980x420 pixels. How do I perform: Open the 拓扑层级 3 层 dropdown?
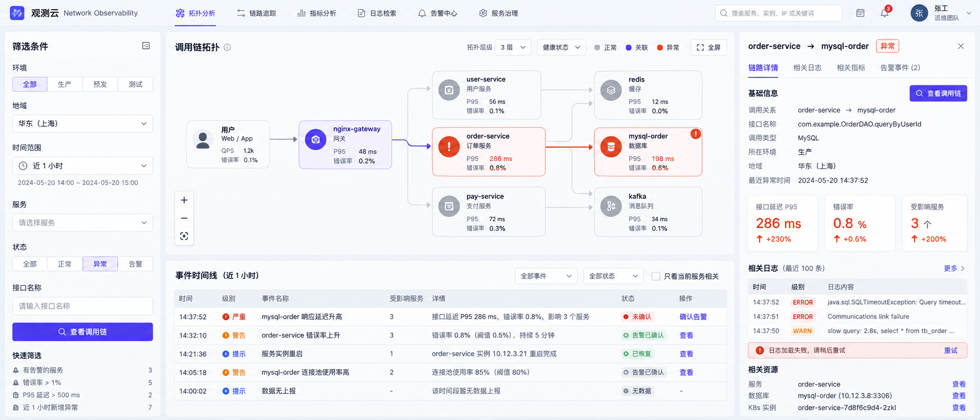[513, 47]
